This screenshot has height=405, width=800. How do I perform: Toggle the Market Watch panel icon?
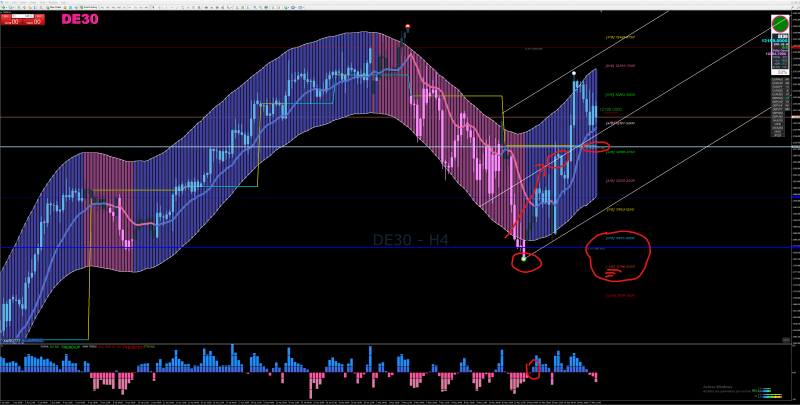pos(19,7)
